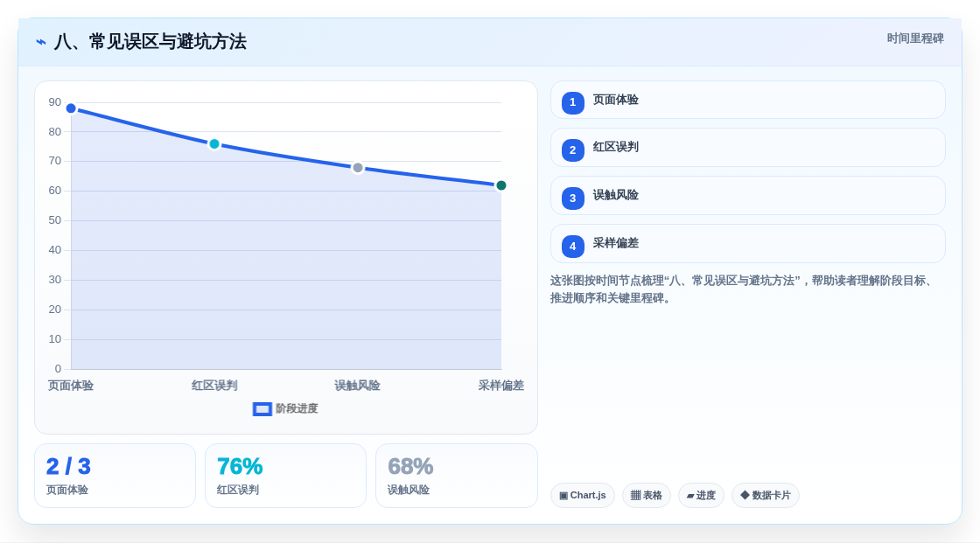Click the 时间里程碑 label in the header

coord(915,38)
